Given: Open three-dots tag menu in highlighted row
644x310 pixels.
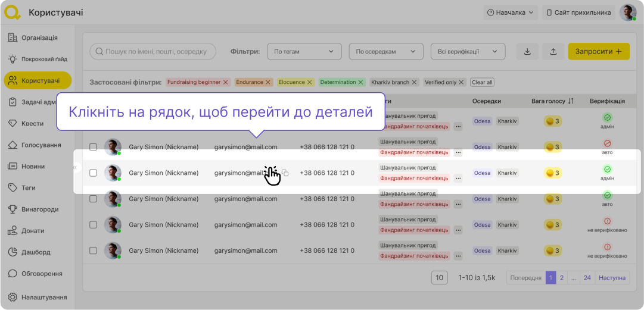Looking at the screenshot, I should (458, 178).
